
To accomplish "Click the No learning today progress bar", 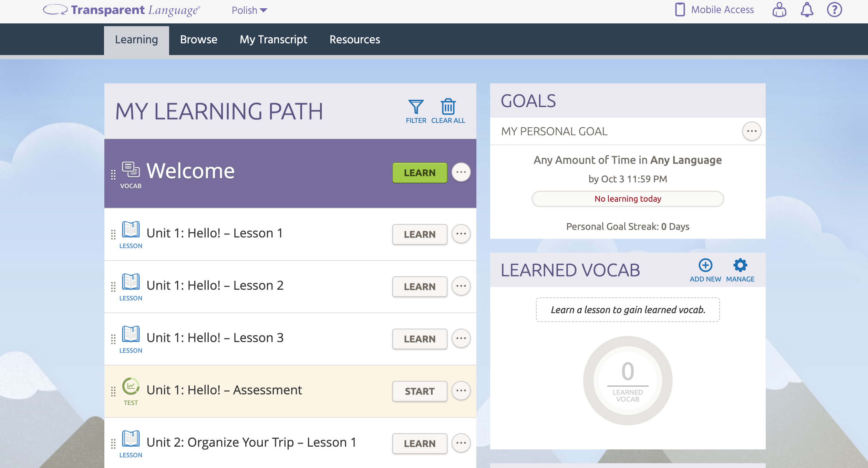I will point(628,199).
